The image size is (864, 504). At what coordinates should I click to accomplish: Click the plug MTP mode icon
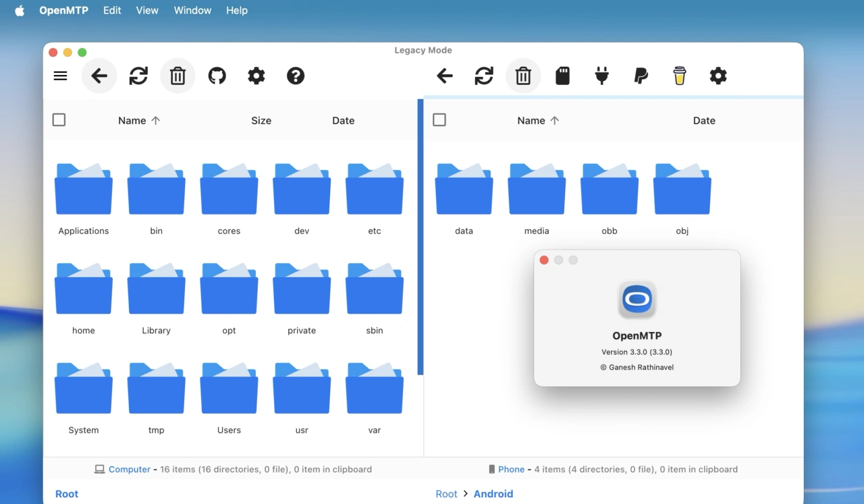coord(601,76)
